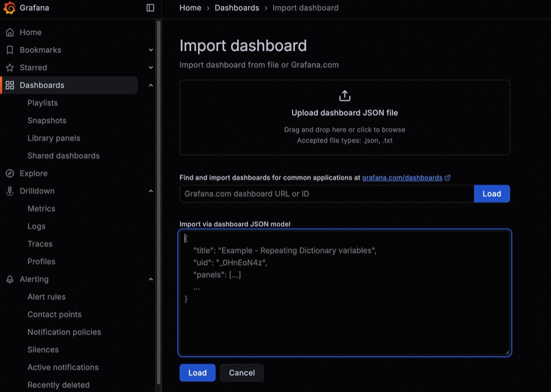
Task: Click Load below the JSON model box
Action: click(197, 372)
